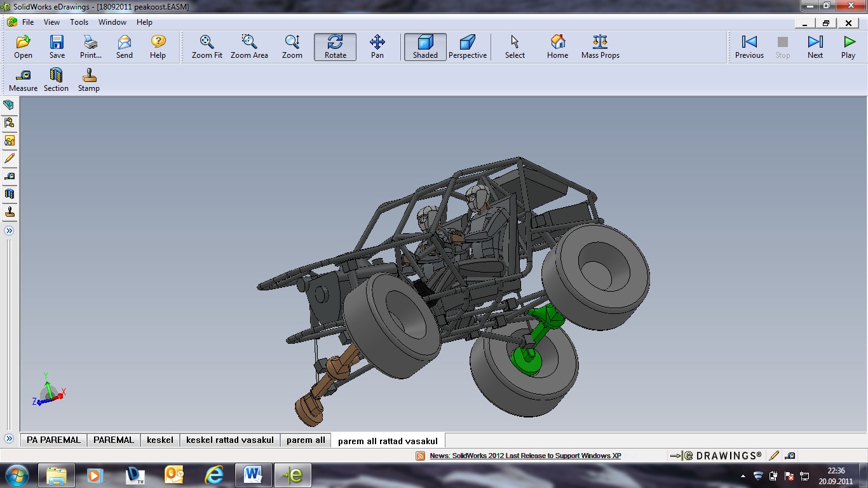This screenshot has width=868, height=488.
Task: Select parem all rattad vasakul tab
Action: coord(388,440)
